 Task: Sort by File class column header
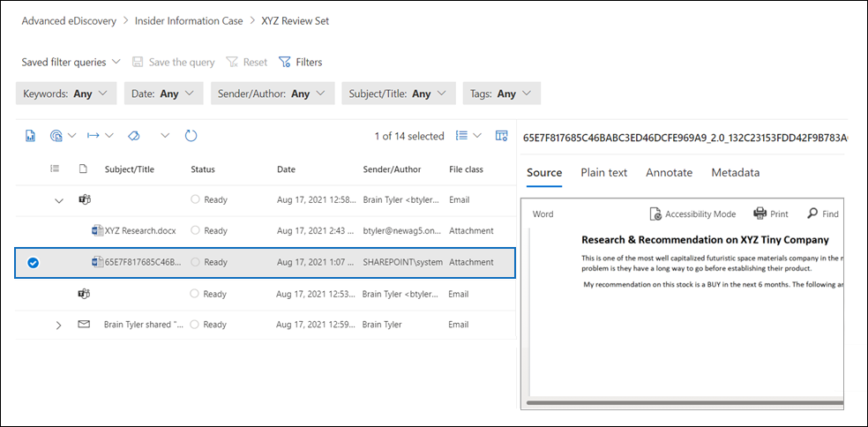coord(466,169)
